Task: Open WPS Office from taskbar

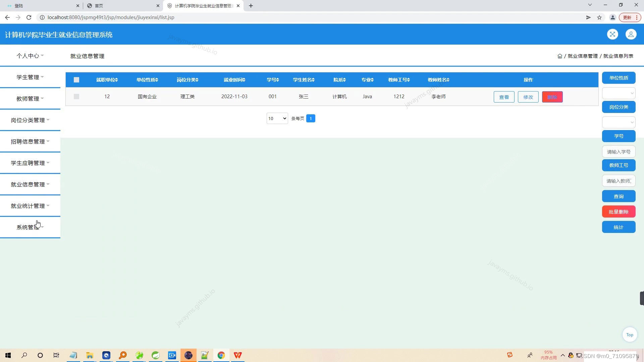Action: (237, 355)
